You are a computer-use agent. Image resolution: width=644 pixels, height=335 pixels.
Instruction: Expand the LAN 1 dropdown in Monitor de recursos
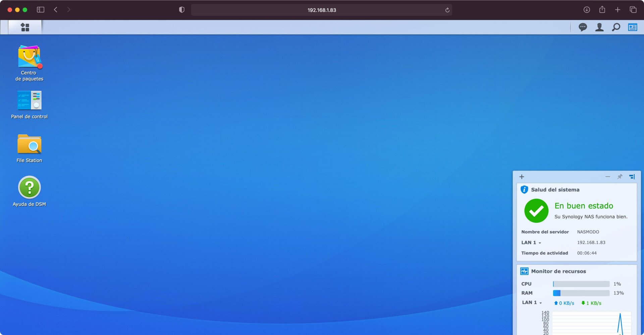[x=541, y=302]
